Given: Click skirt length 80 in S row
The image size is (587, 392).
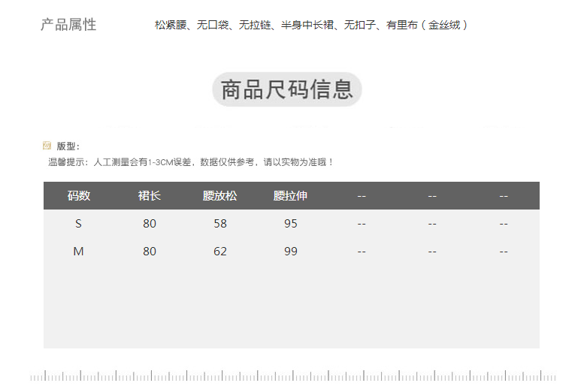Looking at the screenshot, I should (150, 224).
